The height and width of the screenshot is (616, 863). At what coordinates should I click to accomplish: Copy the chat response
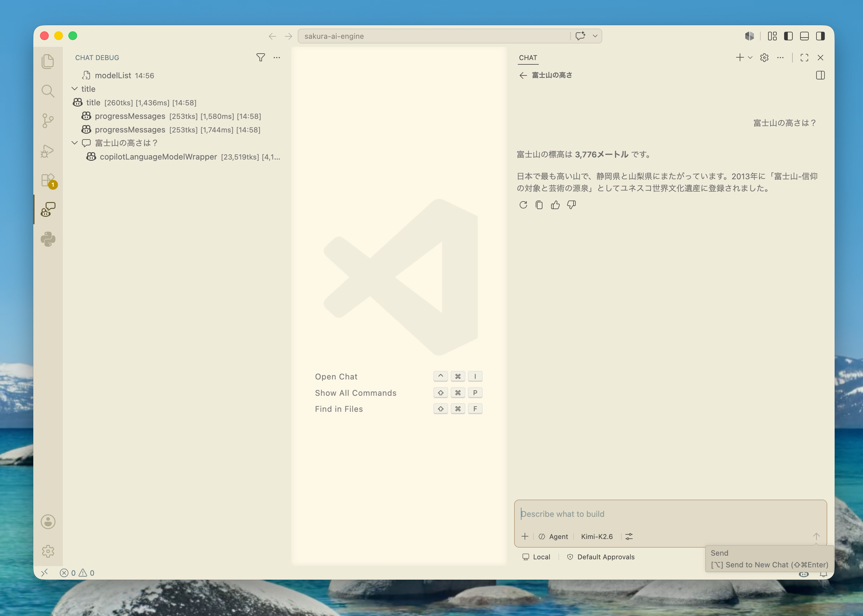[539, 205]
